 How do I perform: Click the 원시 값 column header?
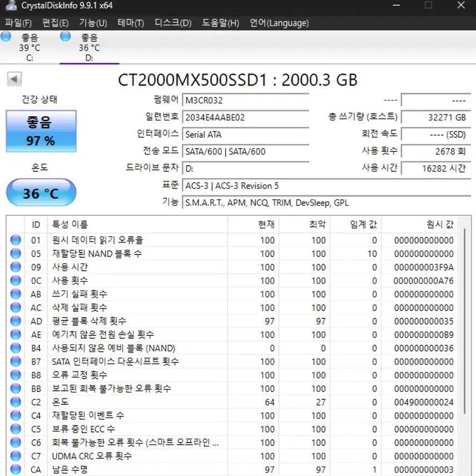point(419,224)
